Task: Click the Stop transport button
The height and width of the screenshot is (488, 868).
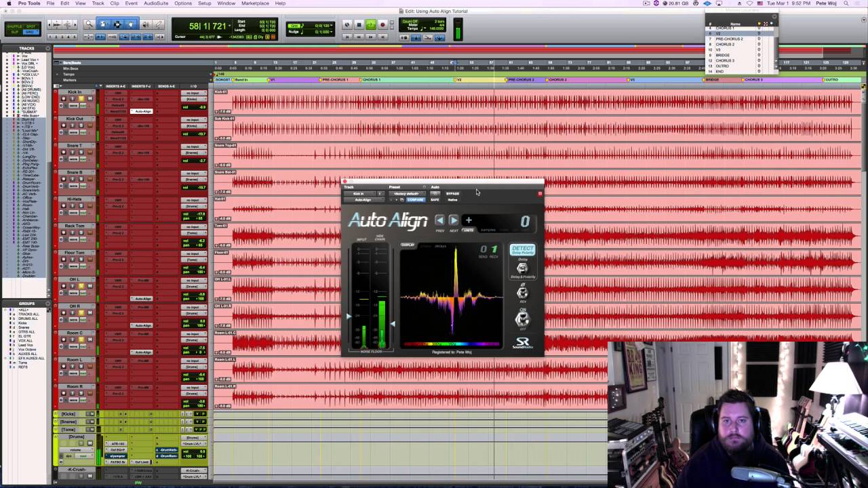Action: (359, 25)
